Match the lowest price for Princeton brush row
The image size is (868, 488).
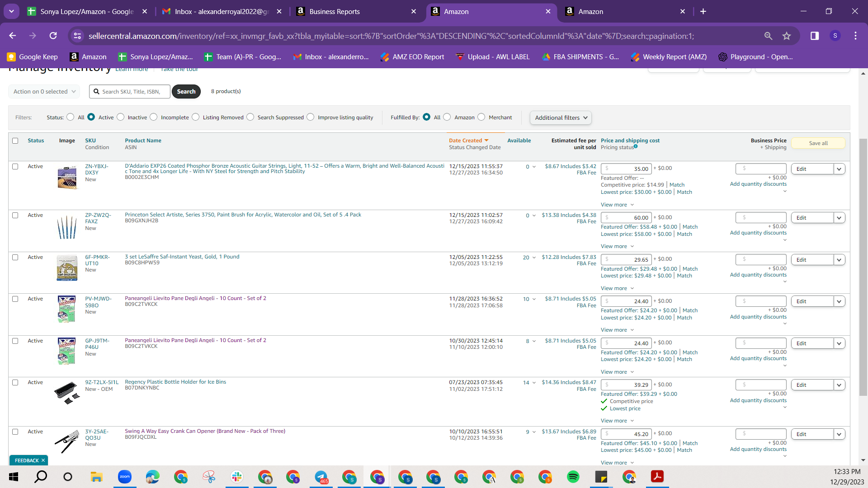[x=684, y=234]
